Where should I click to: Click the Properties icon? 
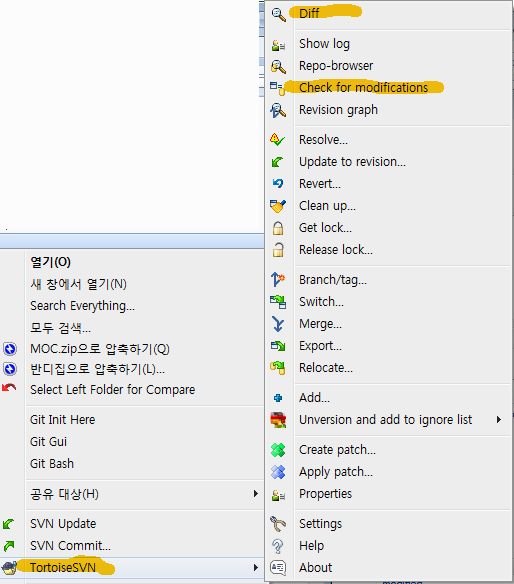tap(278, 495)
